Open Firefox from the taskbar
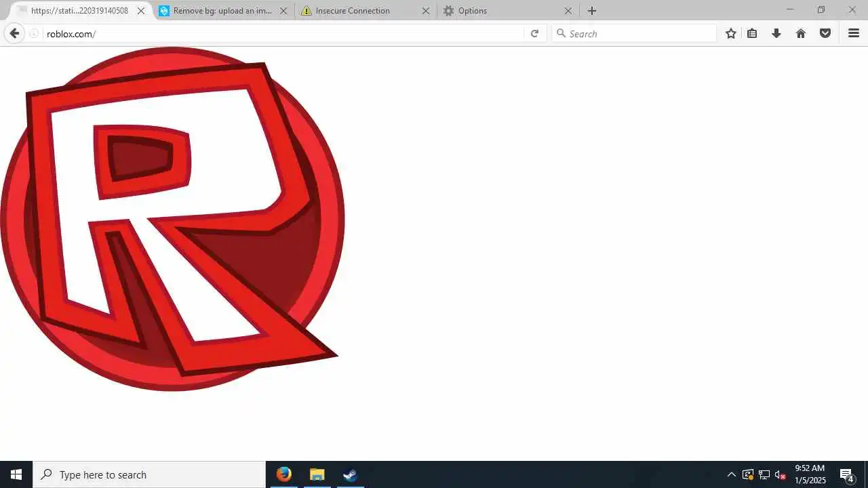Screen dimensions: 868x488 click(x=284, y=474)
